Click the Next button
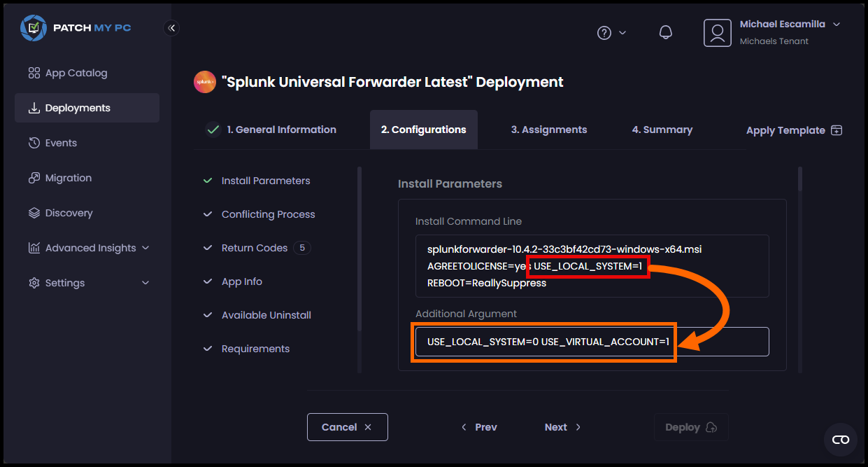Image resolution: width=868 pixels, height=467 pixels. [x=563, y=427]
